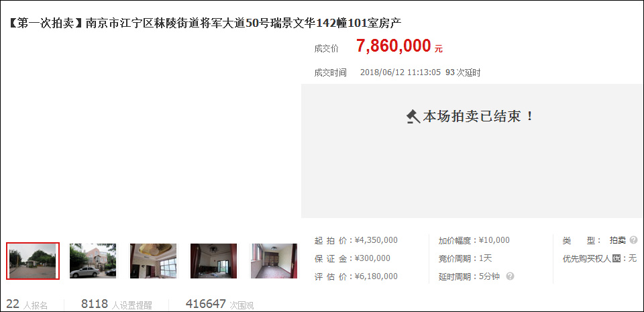Click 8118 人设置提醒 reminder count
Screen dimensions: 644x312
pos(117,304)
